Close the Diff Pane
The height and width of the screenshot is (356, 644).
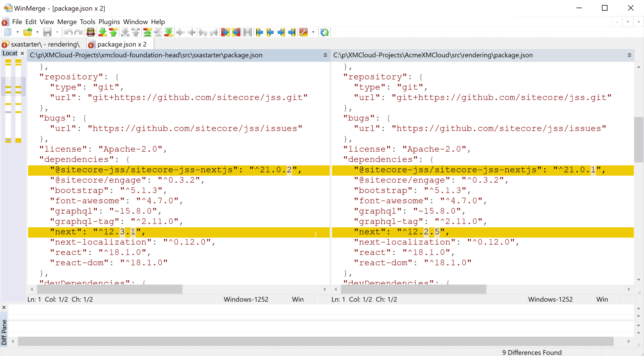tap(4, 307)
